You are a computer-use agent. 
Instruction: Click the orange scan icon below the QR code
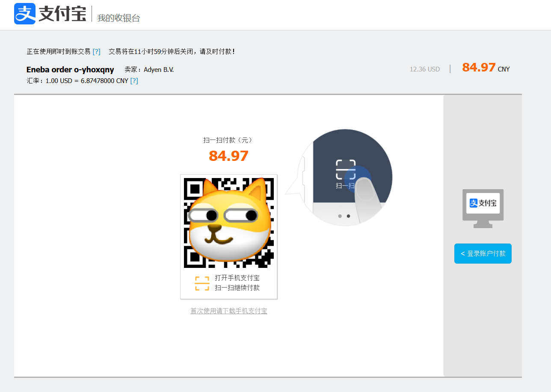pos(202,283)
